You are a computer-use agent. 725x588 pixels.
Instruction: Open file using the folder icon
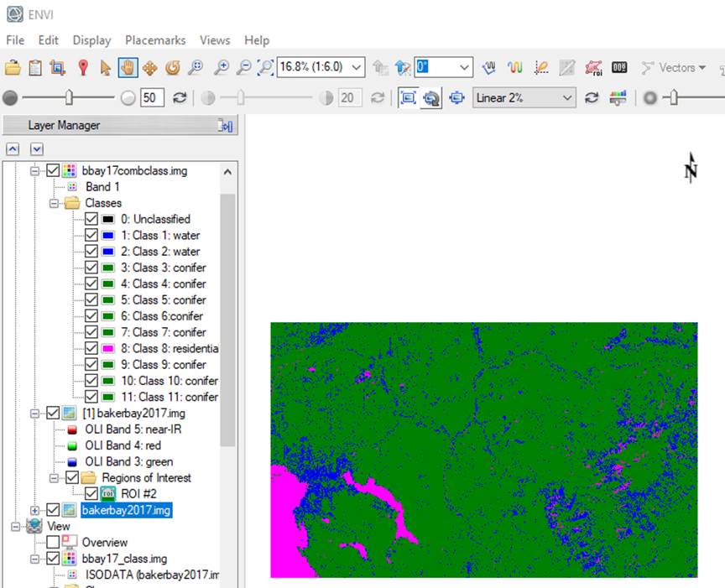pyautogui.click(x=13, y=67)
